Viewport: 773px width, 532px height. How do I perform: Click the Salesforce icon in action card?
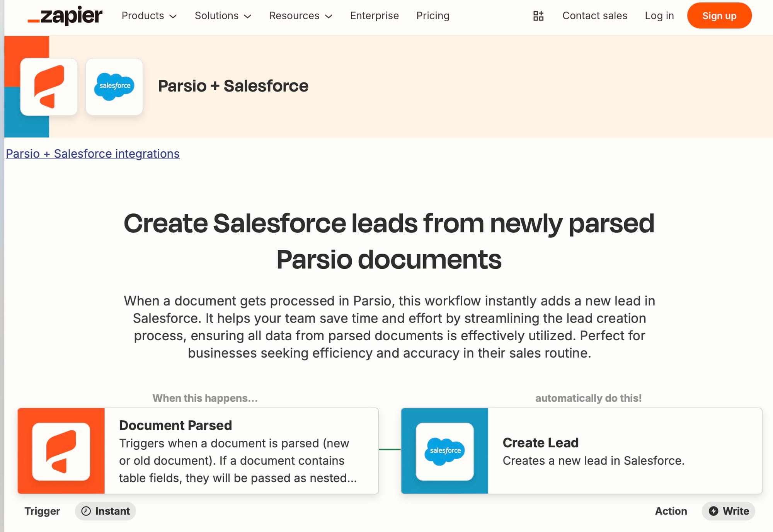click(x=444, y=451)
